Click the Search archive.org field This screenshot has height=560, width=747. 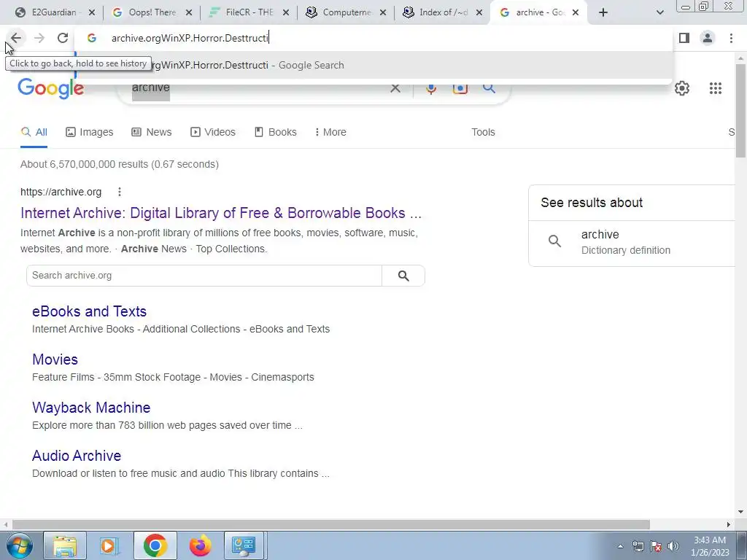click(x=204, y=276)
